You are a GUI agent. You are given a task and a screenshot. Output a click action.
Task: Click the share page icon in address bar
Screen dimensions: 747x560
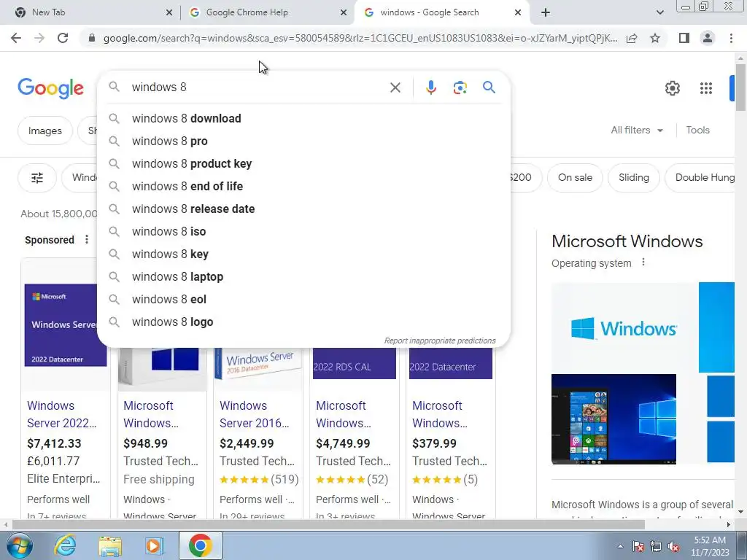pyautogui.click(x=632, y=38)
